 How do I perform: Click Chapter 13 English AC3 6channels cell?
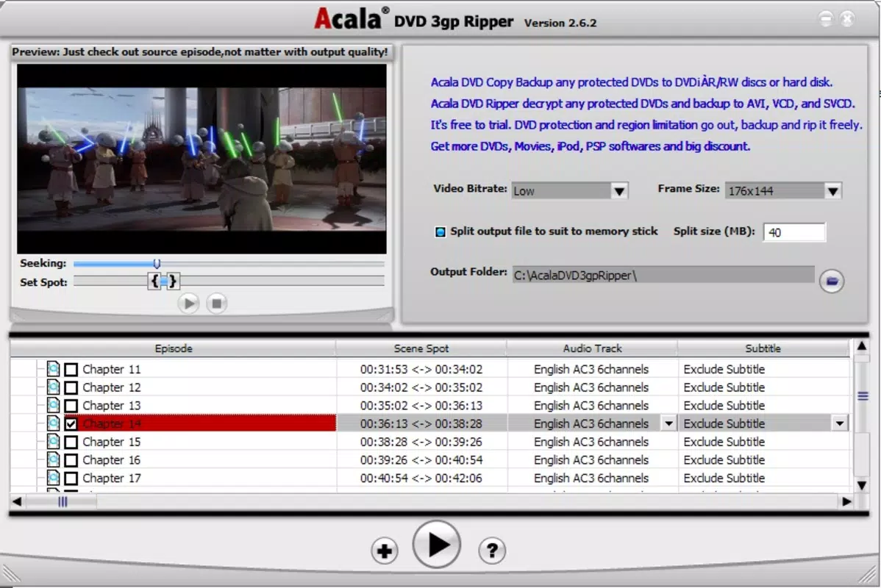[x=591, y=406]
